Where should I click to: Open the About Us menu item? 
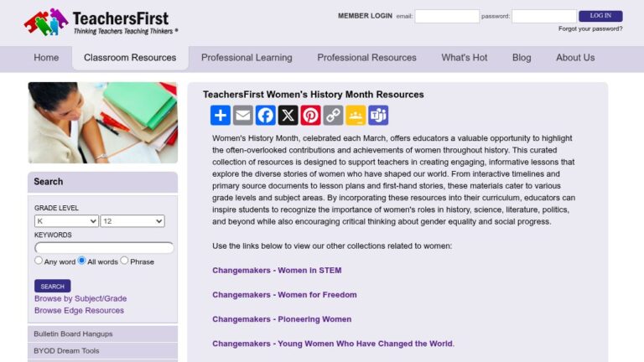(575, 58)
